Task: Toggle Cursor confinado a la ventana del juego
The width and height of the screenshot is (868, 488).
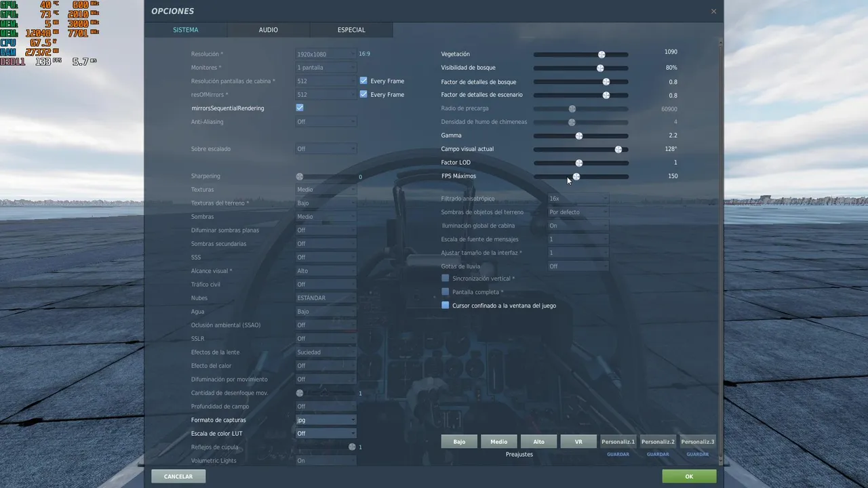Action: (446, 306)
